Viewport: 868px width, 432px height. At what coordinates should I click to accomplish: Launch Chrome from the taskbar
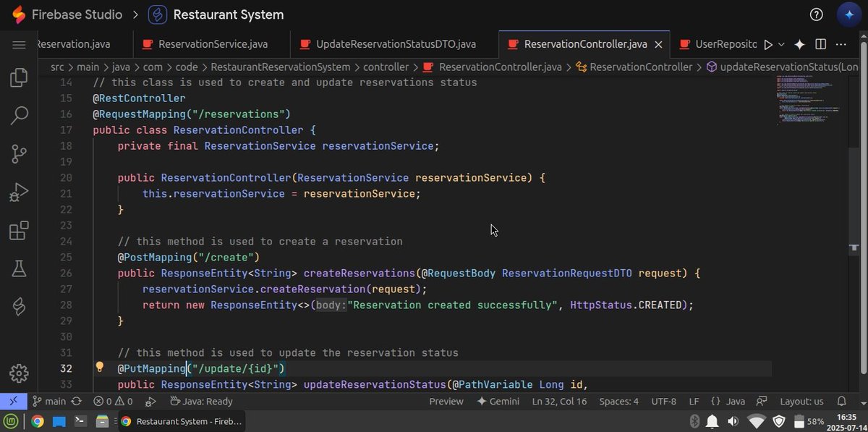pyautogui.click(x=38, y=421)
